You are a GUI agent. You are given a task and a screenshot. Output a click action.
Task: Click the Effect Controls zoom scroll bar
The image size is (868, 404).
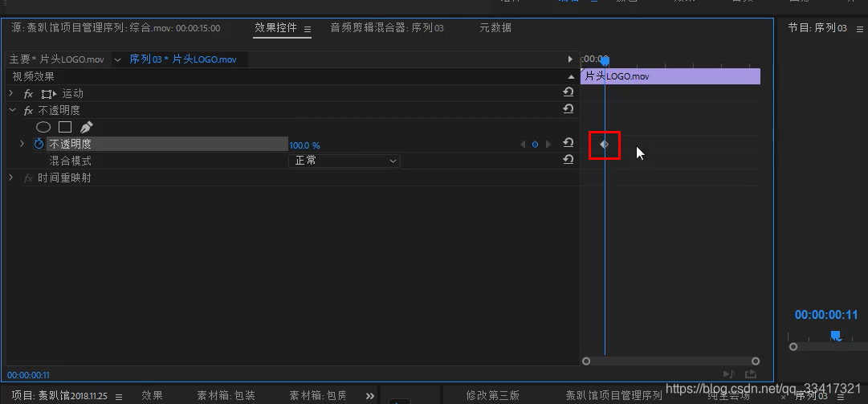671,361
